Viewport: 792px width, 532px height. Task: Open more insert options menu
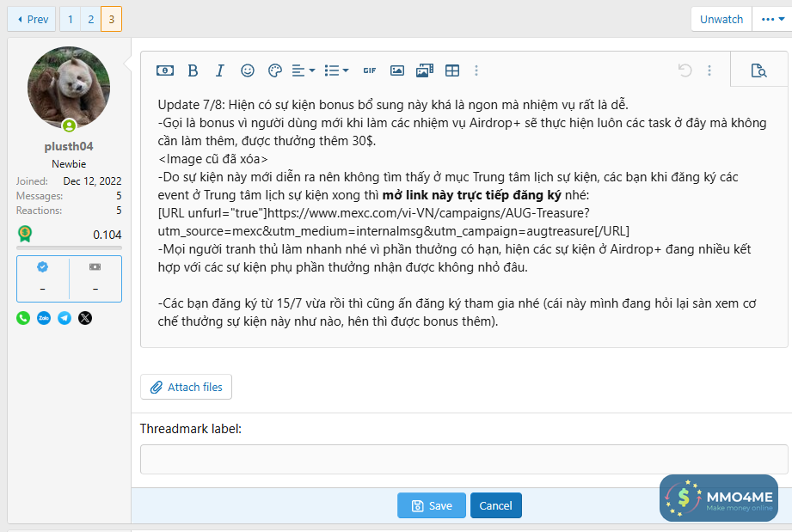point(476,70)
